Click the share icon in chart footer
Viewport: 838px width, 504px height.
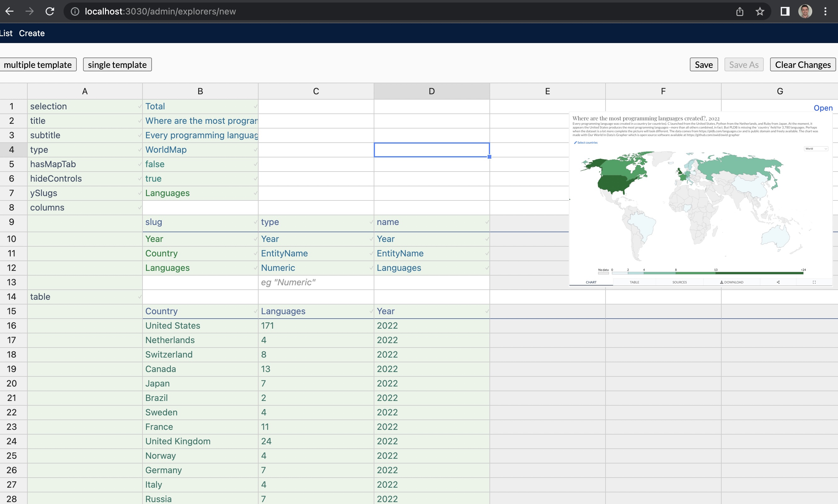778,282
